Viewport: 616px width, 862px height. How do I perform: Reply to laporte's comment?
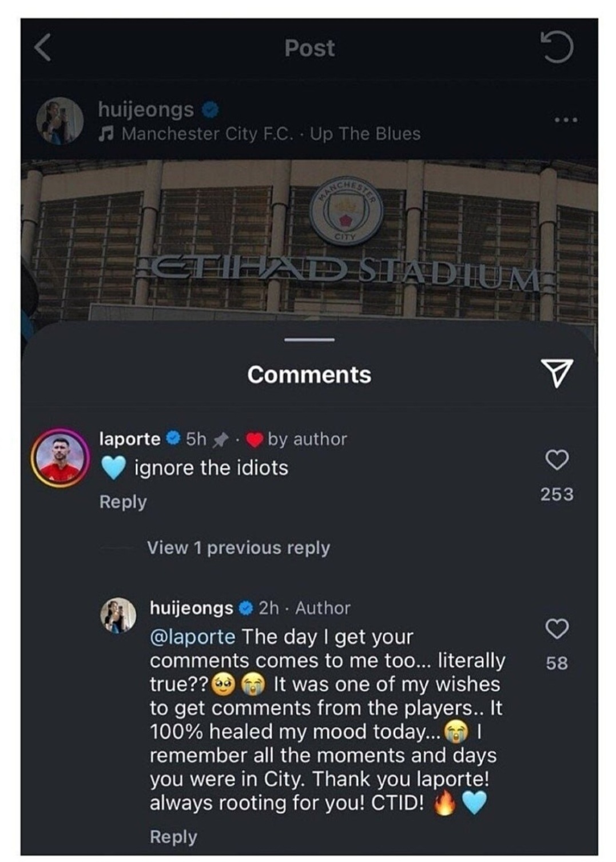[x=123, y=502]
